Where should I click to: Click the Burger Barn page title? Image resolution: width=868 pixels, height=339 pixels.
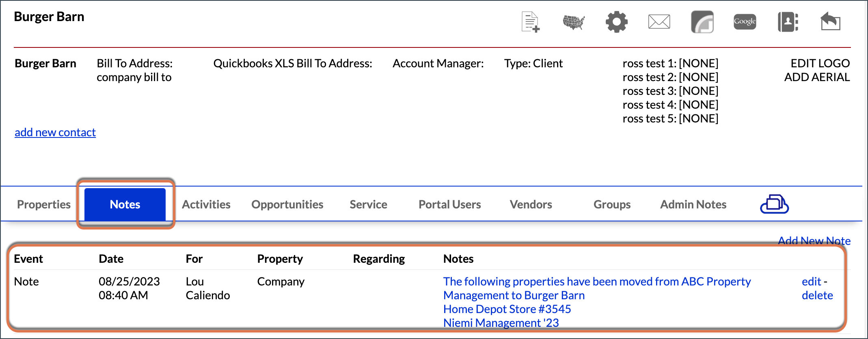[49, 17]
